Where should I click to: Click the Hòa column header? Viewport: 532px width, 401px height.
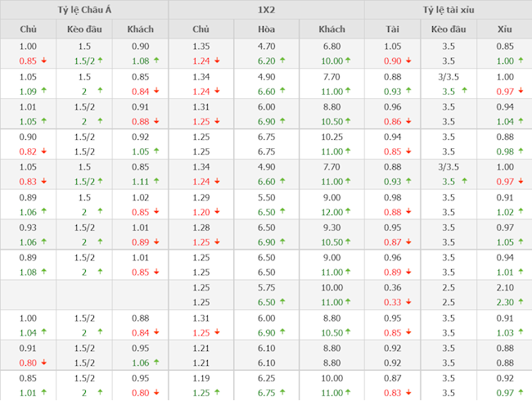[266, 29]
